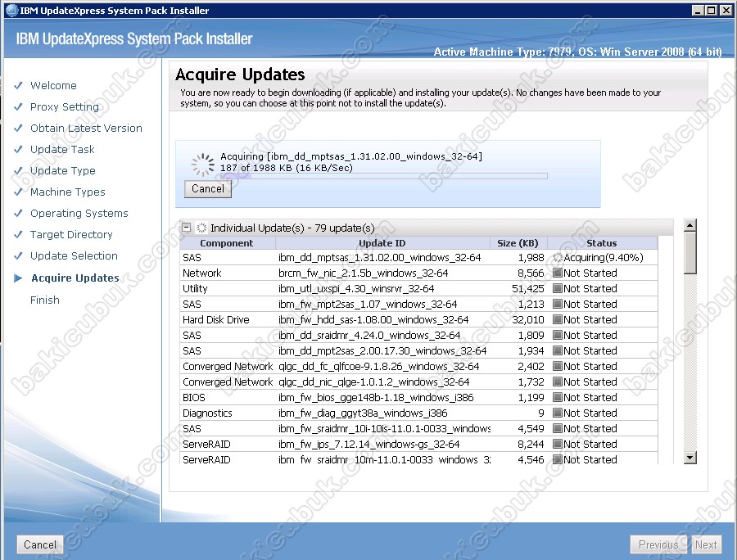Go to the Operating Systems step
737x560 pixels.
79,214
